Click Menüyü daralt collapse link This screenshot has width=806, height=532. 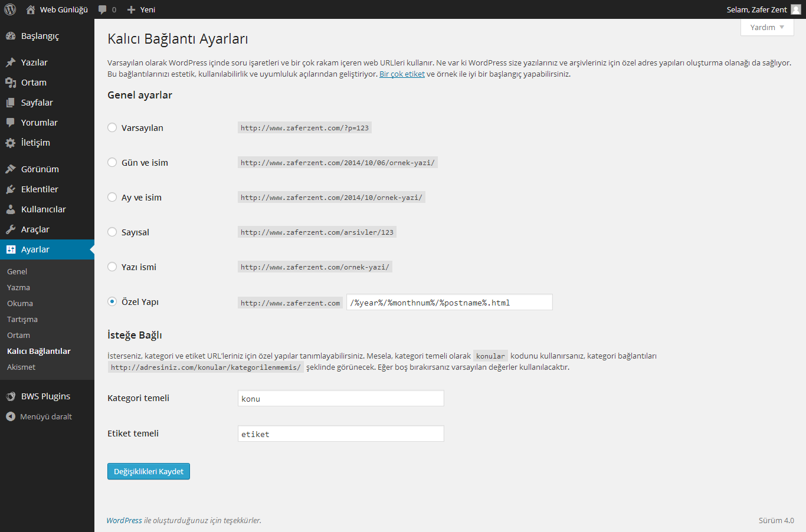tap(46, 416)
